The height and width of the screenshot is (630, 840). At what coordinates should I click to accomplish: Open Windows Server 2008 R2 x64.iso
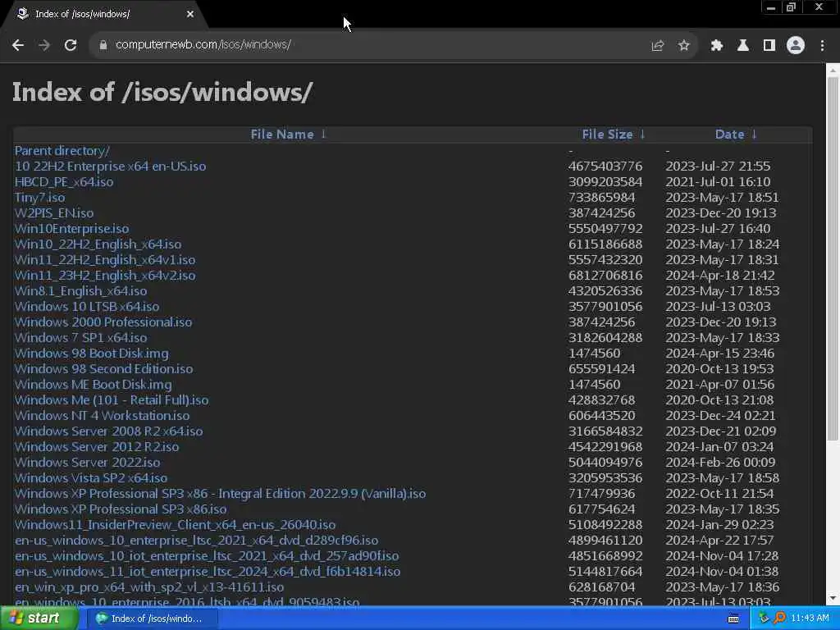pos(109,431)
